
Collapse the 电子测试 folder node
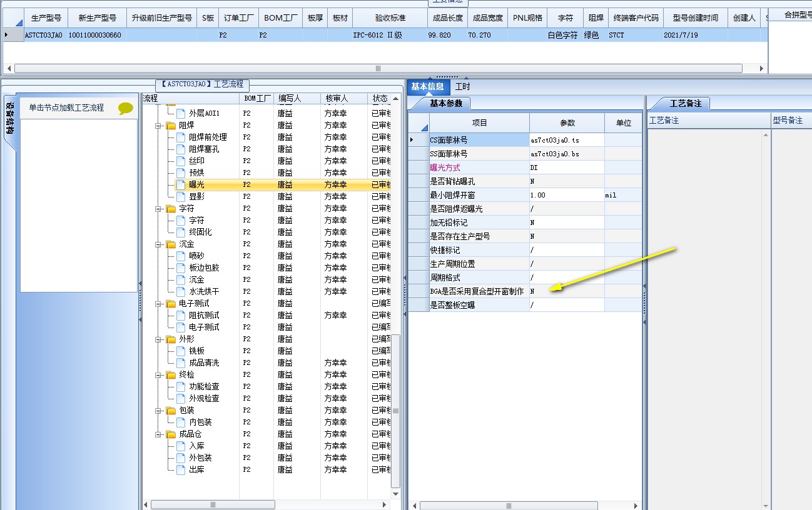[x=159, y=304]
